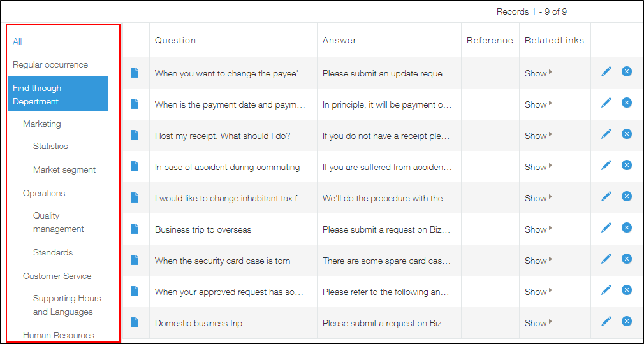
Task: Open document icon for approved request row
Action: (135, 291)
